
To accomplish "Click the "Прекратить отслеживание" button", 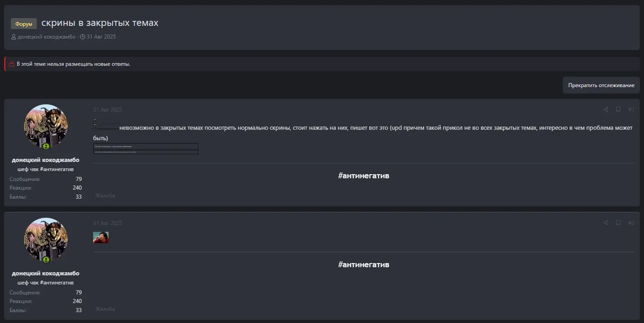I will pyautogui.click(x=601, y=85).
